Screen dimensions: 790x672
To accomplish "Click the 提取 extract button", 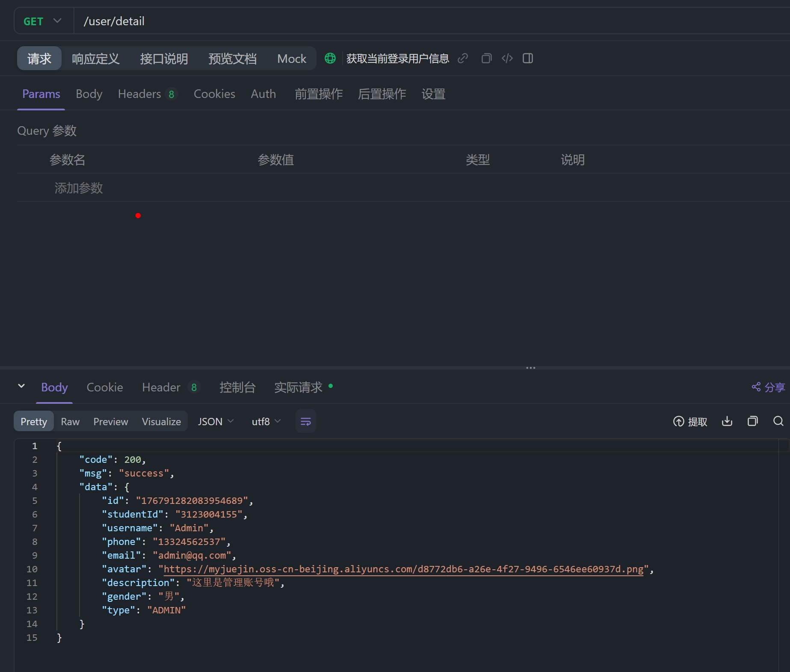I will pos(690,422).
